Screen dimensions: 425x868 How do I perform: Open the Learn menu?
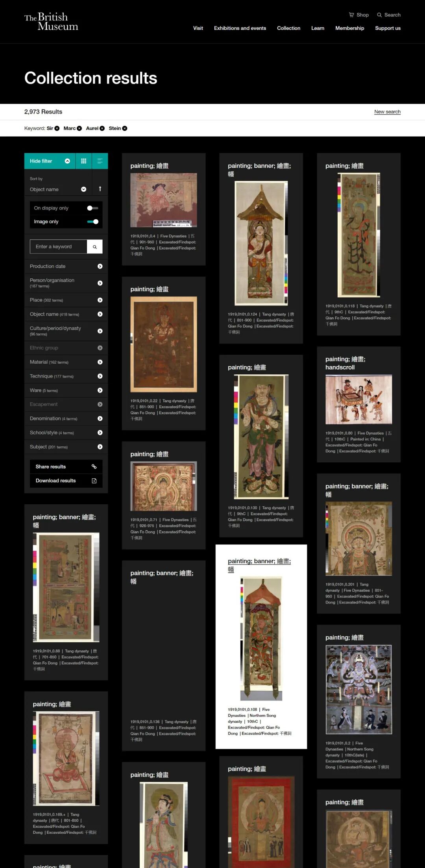318,28
